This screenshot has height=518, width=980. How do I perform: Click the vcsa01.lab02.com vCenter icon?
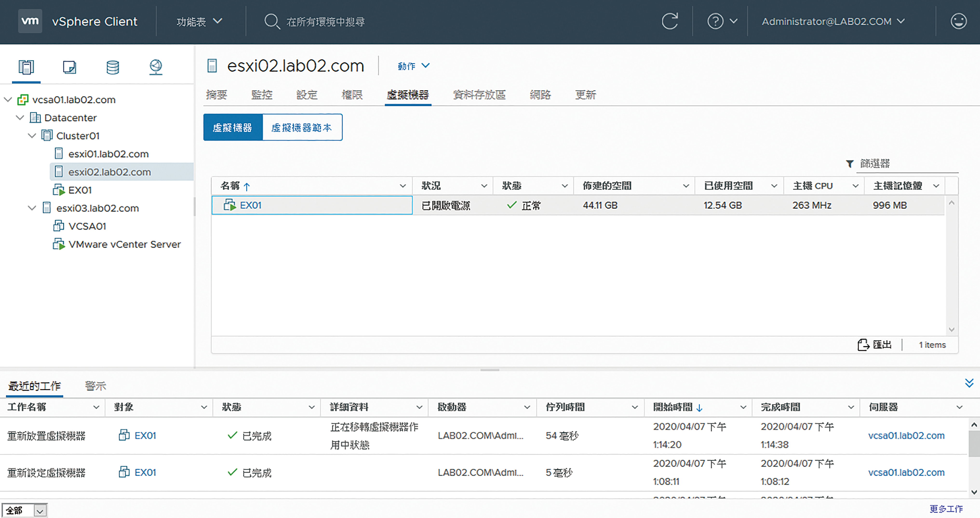23,100
